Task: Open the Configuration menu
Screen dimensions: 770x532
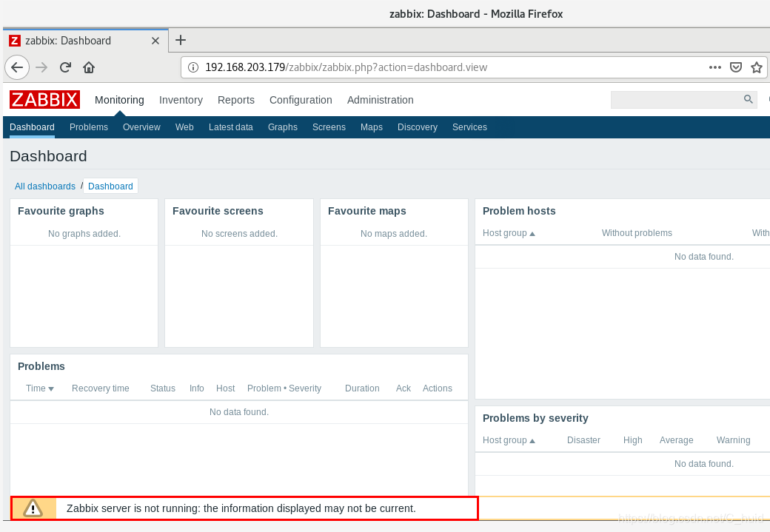Action: pos(301,100)
